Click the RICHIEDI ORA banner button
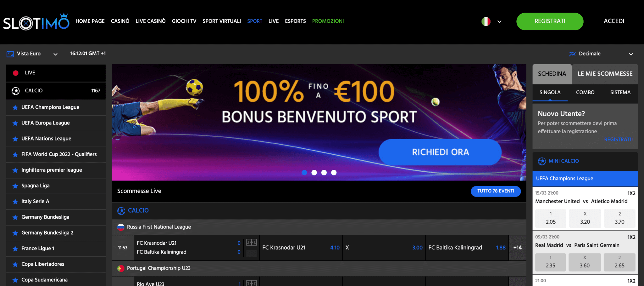Viewport: 644px width, 286px height. pyautogui.click(x=440, y=152)
